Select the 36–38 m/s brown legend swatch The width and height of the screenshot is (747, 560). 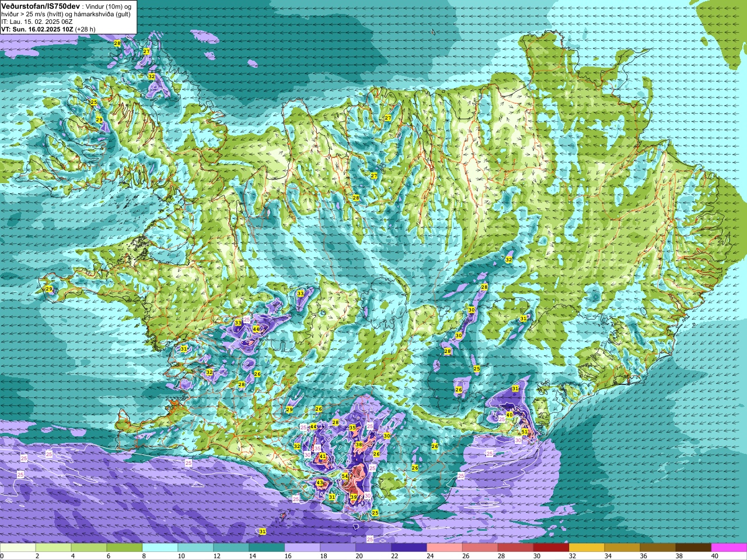pos(658,548)
